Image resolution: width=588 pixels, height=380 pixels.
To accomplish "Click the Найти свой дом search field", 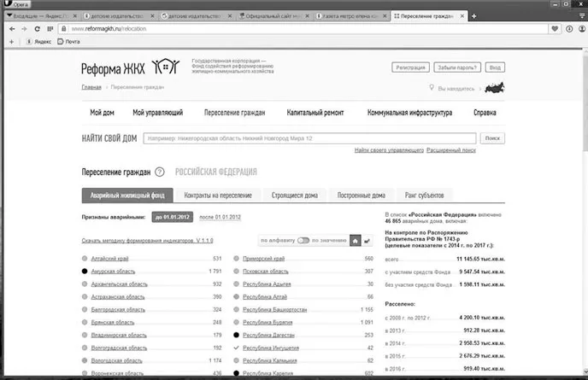I will 309,138.
